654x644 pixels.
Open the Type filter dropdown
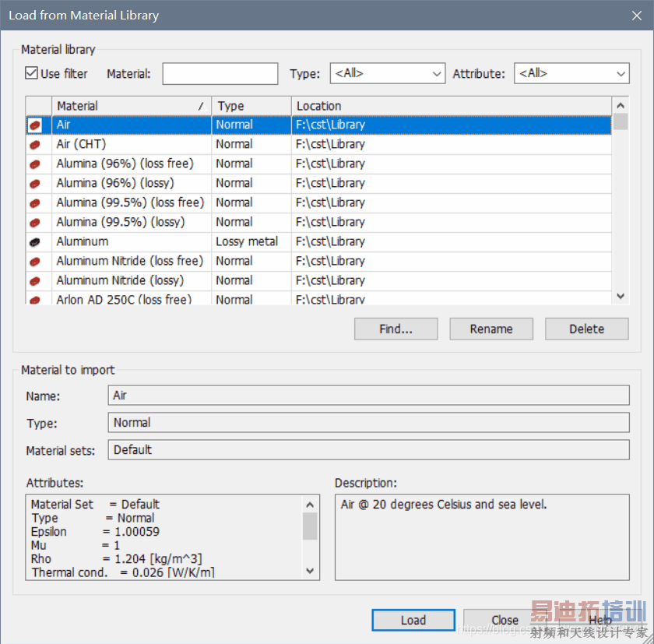[x=388, y=73]
